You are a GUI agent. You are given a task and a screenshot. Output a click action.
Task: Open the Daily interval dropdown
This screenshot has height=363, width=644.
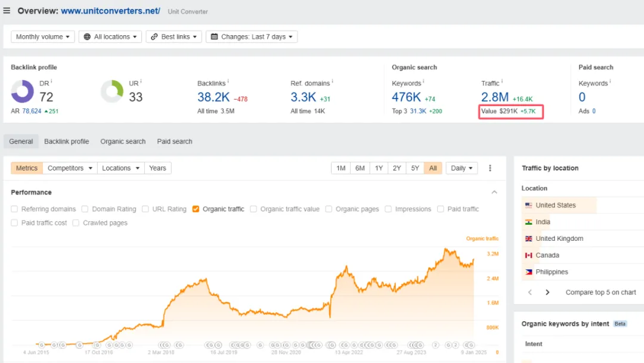click(462, 168)
